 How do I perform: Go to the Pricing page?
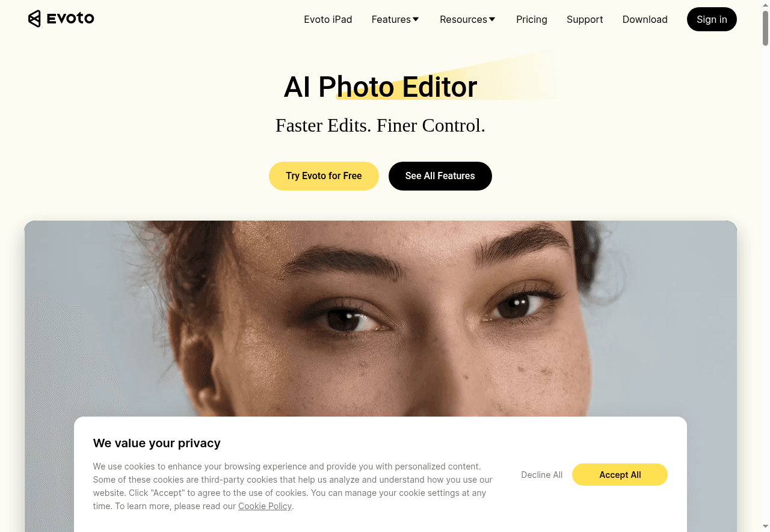[x=532, y=19]
